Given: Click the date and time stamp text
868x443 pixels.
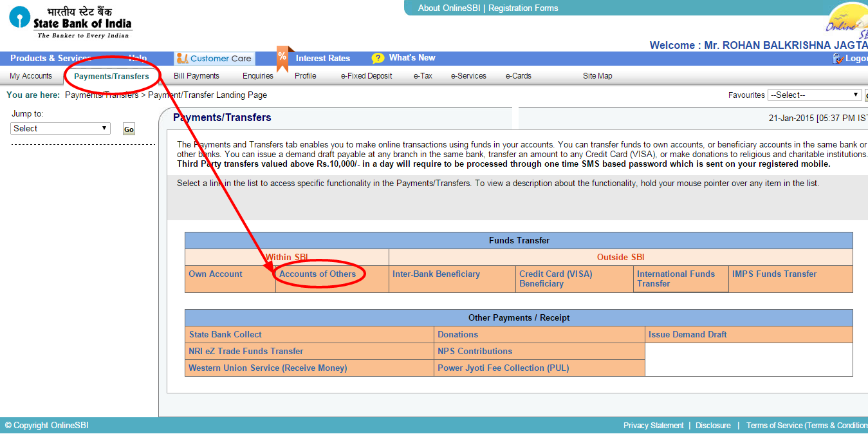Looking at the screenshot, I should pyautogui.click(x=818, y=118).
